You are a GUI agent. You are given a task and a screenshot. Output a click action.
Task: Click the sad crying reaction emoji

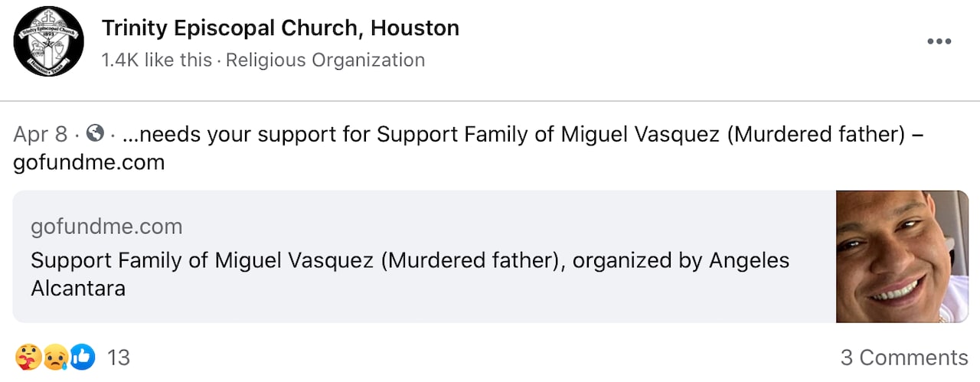click(x=55, y=357)
